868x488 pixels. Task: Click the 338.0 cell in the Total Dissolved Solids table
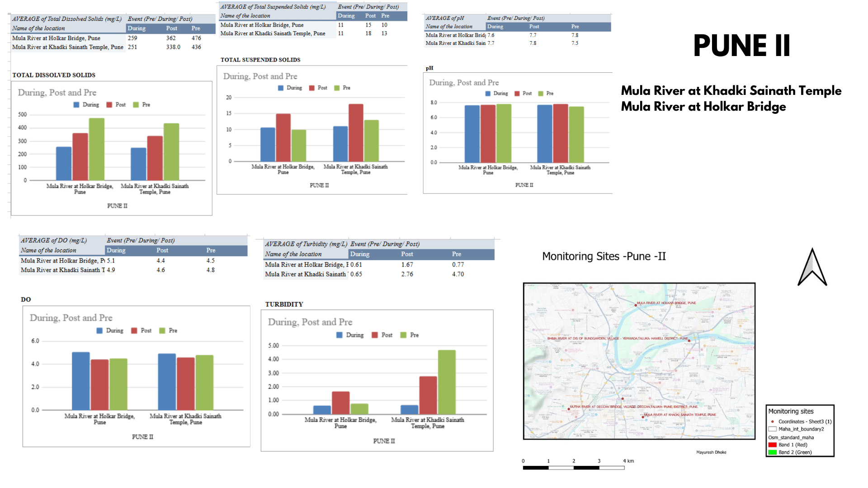coord(173,47)
